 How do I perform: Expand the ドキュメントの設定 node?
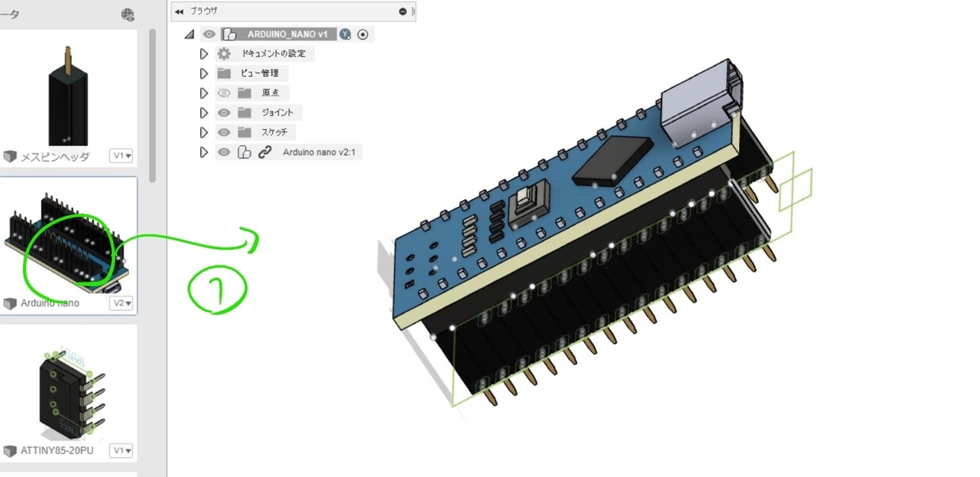[204, 54]
